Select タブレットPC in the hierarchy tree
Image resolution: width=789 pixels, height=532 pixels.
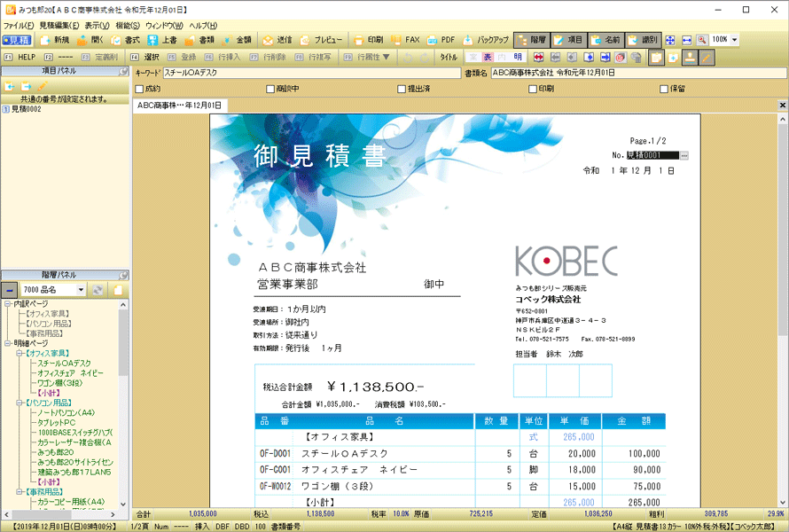coord(57,423)
